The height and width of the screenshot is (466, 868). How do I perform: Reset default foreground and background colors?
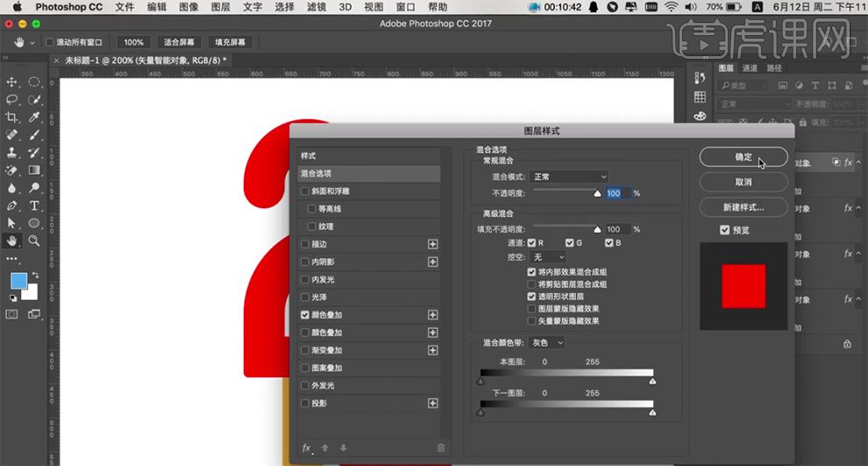[13, 298]
